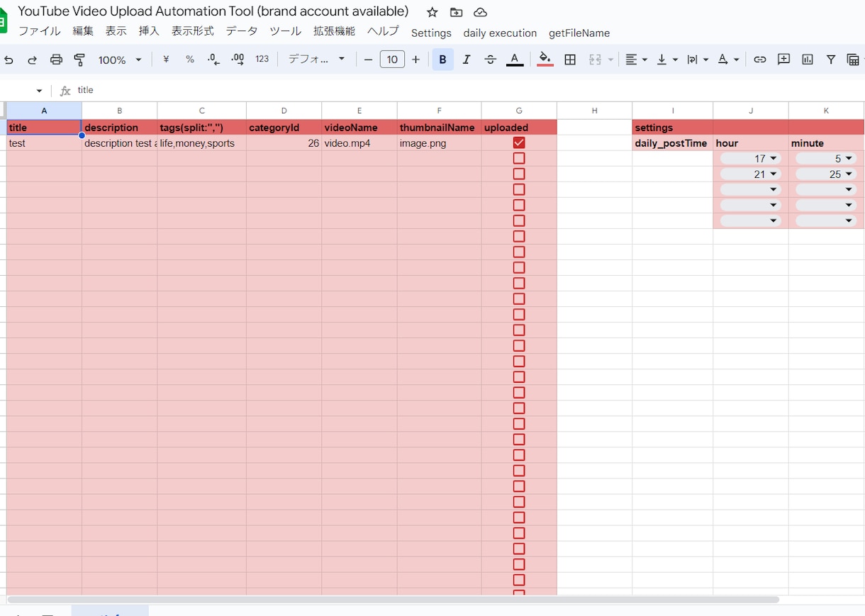Viewport: 865px width, 616px height.
Task: Pick a text color
Action: [x=515, y=60]
